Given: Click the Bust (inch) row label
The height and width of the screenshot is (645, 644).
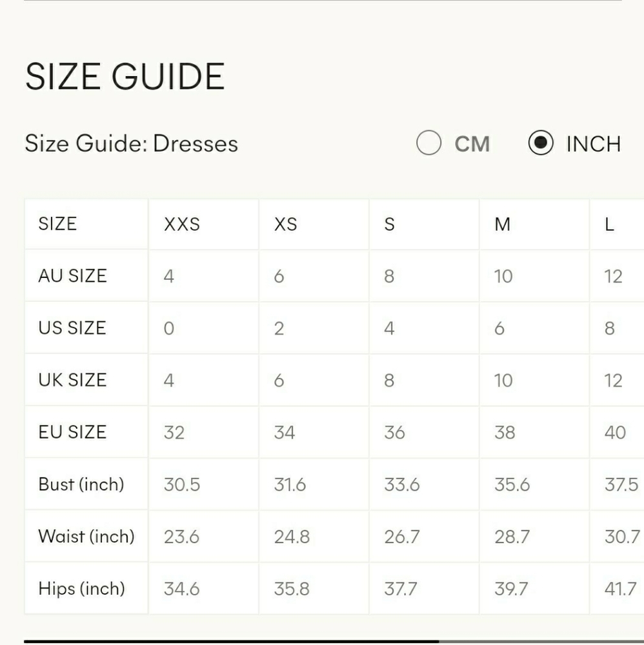Looking at the screenshot, I should point(81,484).
